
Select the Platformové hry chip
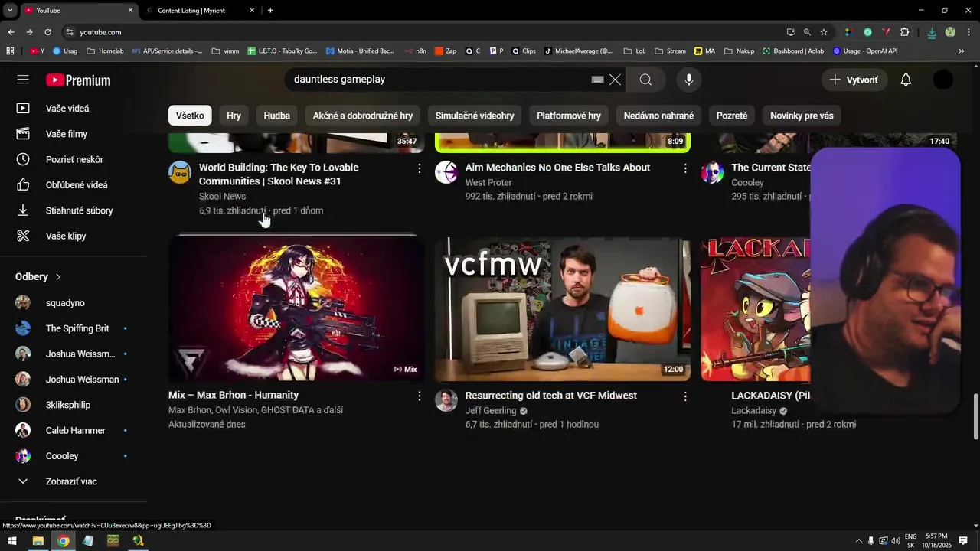point(569,116)
